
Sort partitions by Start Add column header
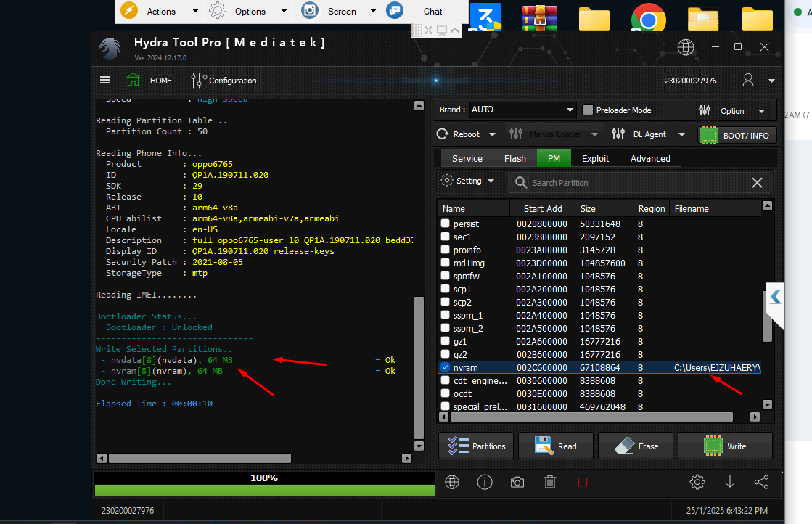pos(543,209)
